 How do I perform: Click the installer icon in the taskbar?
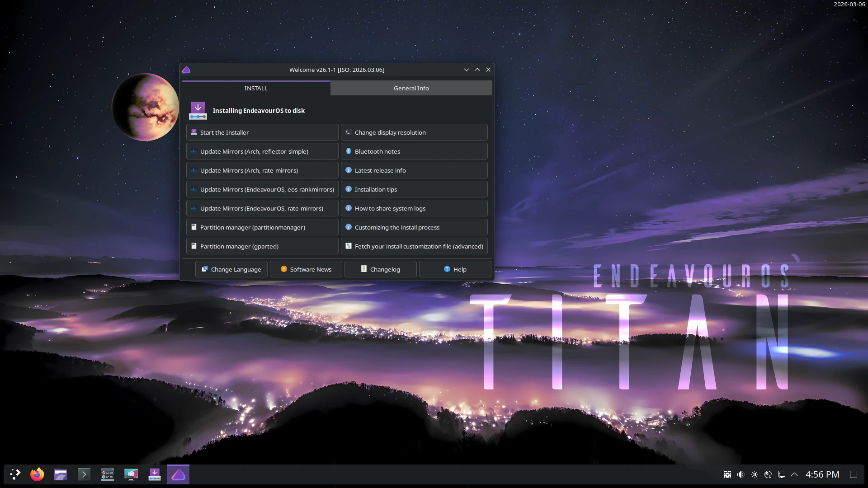tap(155, 474)
